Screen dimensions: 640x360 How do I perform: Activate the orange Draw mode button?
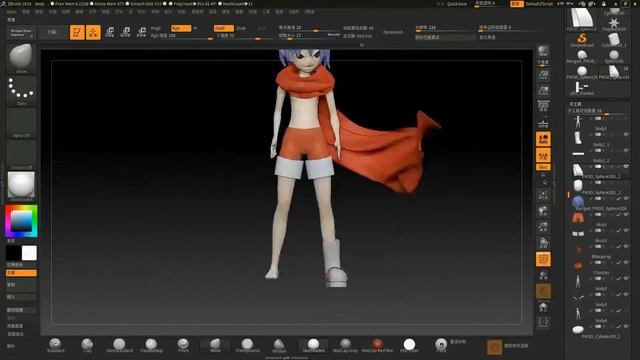pyautogui.click(x=93, y=32)
